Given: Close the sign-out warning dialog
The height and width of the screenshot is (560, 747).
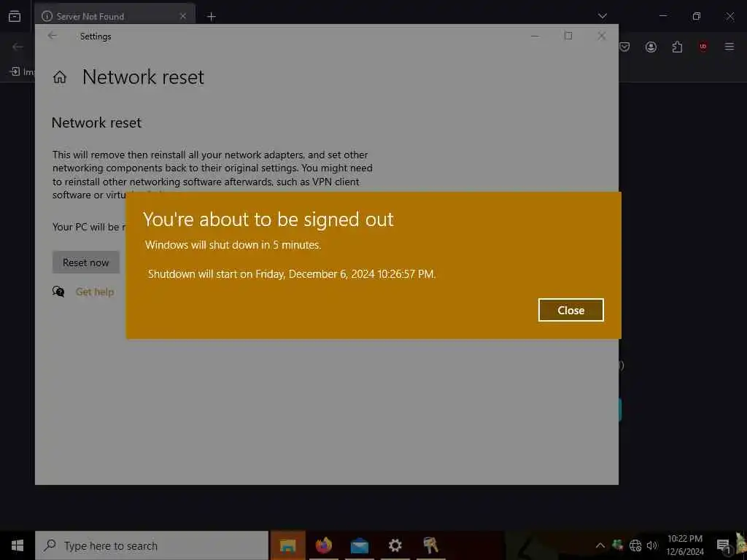Looking at the screenshot, I should [x=570, y=310].
